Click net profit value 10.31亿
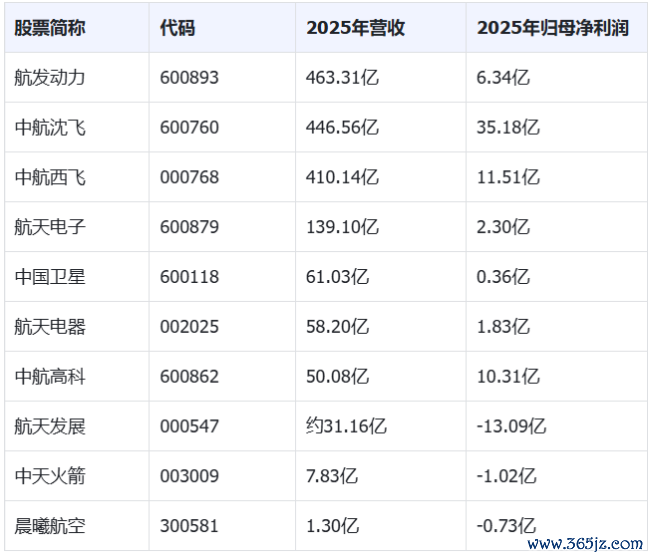Viewport: 650px width, 559px height. tap(508, 377)
